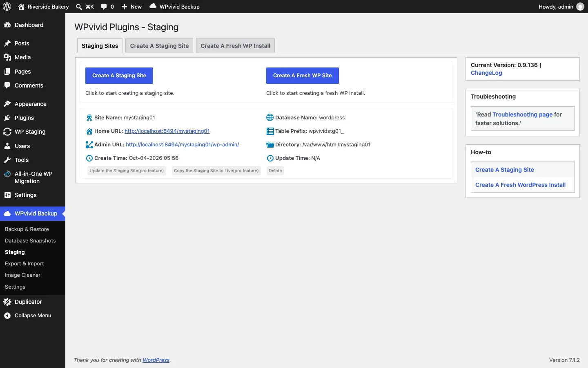
Task: Open the search icon in admin bar
Action: coord(79,7)
